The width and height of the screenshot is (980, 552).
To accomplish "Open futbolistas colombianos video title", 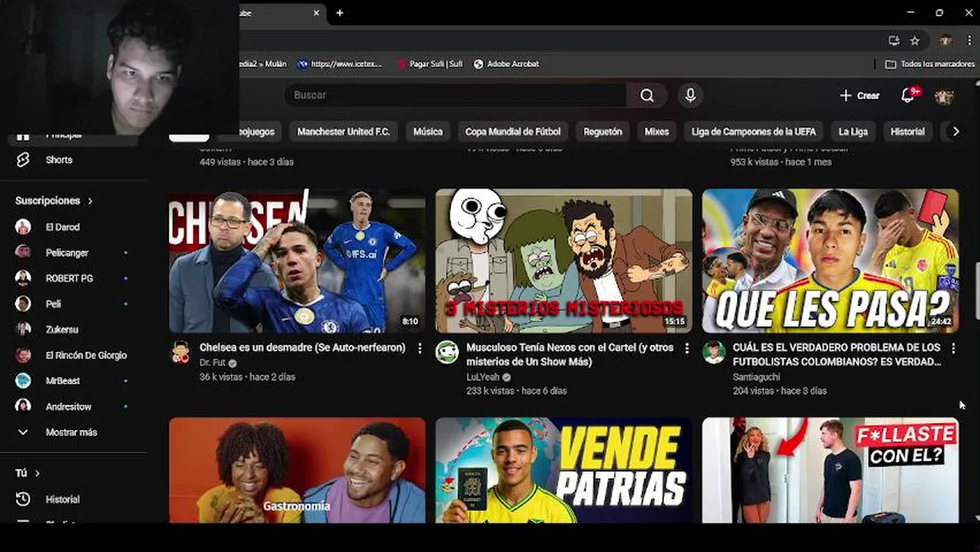I will click(837, 355).
